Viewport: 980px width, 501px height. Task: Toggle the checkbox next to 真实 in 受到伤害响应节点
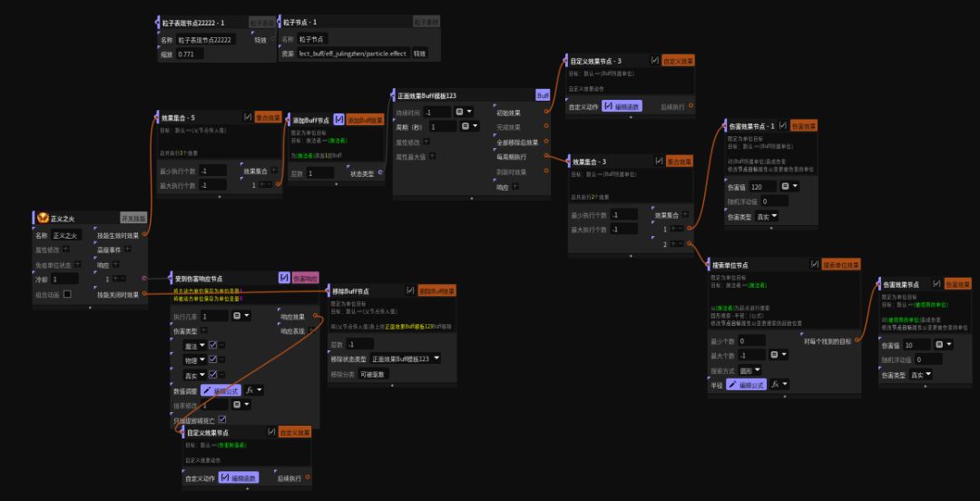pyautogui.click(x=212, y=375)
